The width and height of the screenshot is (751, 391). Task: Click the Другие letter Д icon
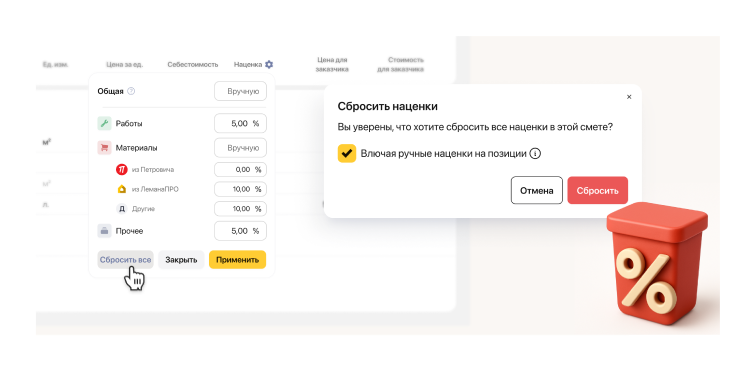(122, 209)
